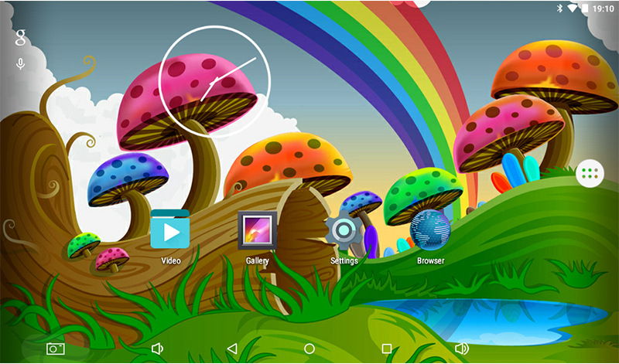Image resolution: width=619 pixels, height=364 pixels.
Task: Take a screenshot with camera icon
Action: (56, 349)
